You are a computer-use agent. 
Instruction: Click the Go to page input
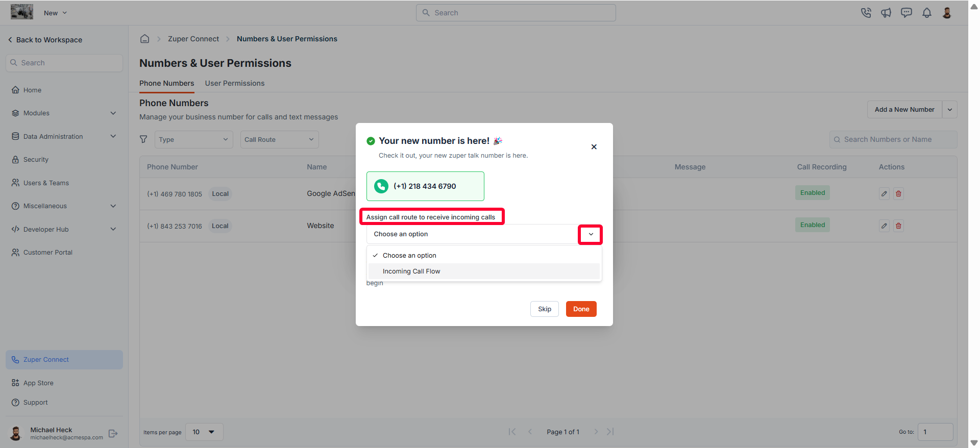935,432
